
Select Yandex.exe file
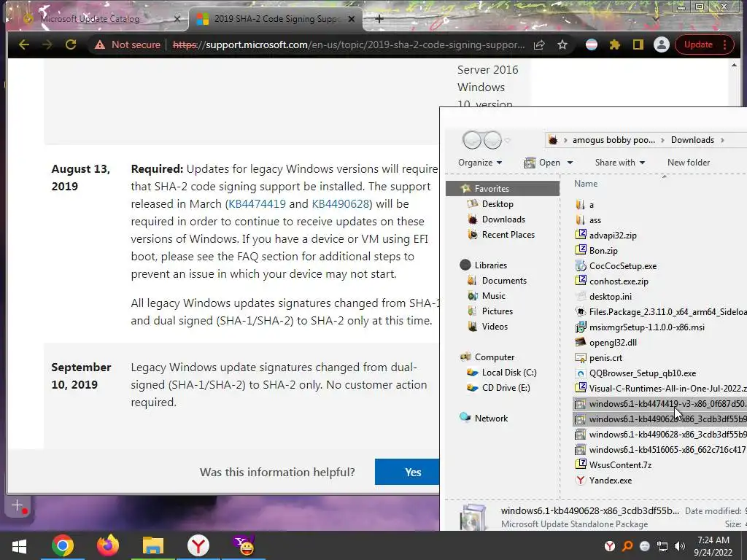click(611, 480)
